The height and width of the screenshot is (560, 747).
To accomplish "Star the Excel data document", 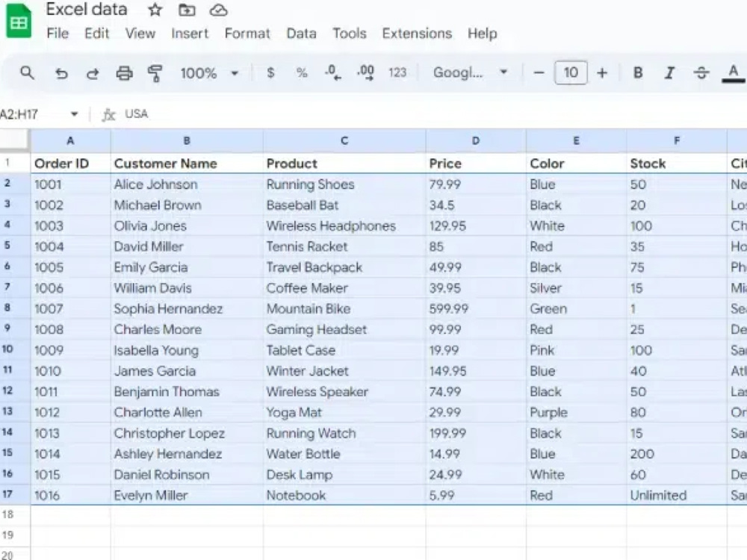I will (155, 10).
